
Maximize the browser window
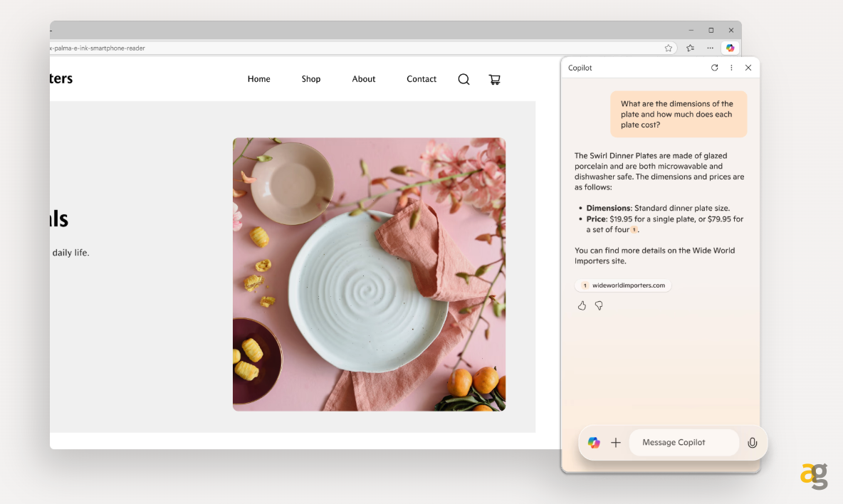tap(711, 30)
